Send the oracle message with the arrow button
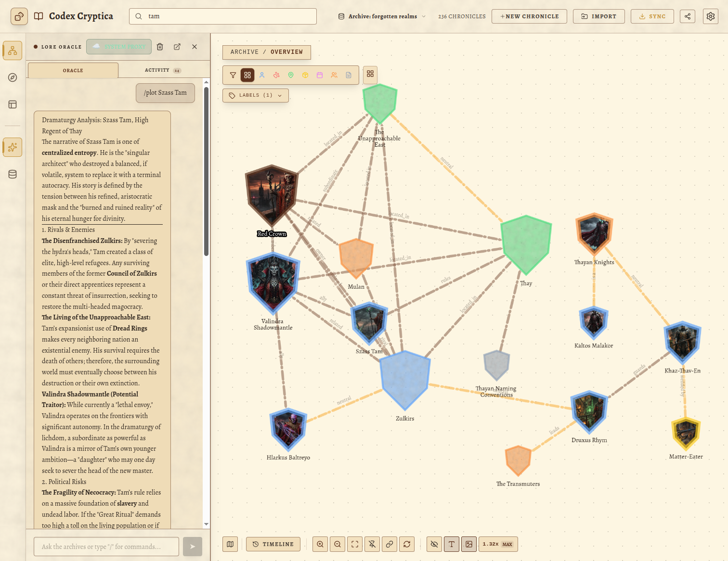 point(193,547)
